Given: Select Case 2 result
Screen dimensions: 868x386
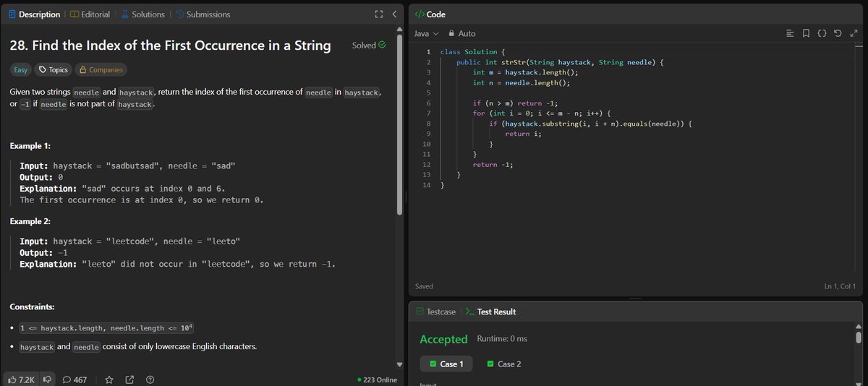Looking at the screenshot, I should [x=504, y=364].
